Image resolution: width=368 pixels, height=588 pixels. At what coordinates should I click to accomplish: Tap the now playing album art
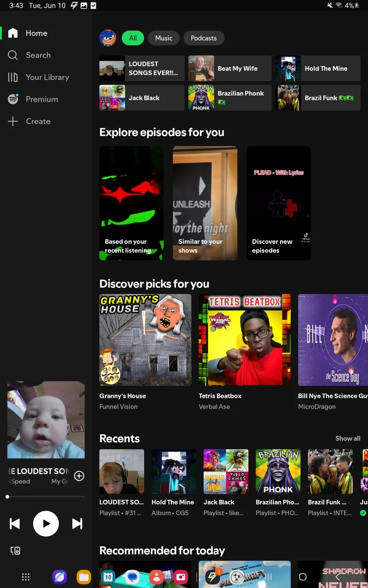46,420
